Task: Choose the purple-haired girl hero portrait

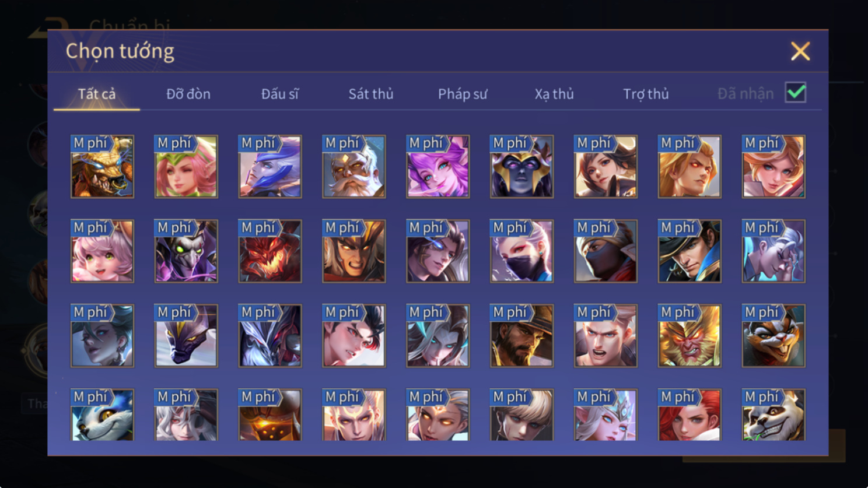Action: [438, 167]
